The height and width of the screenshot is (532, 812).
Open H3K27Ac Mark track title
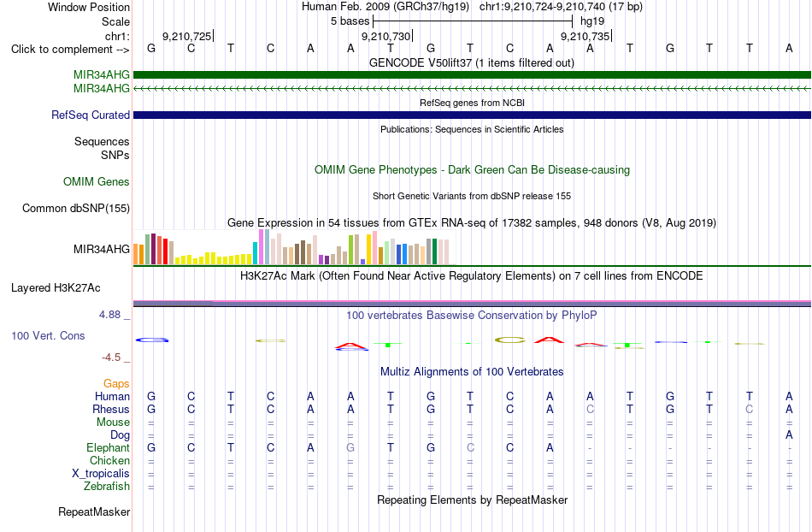[472, 275]
